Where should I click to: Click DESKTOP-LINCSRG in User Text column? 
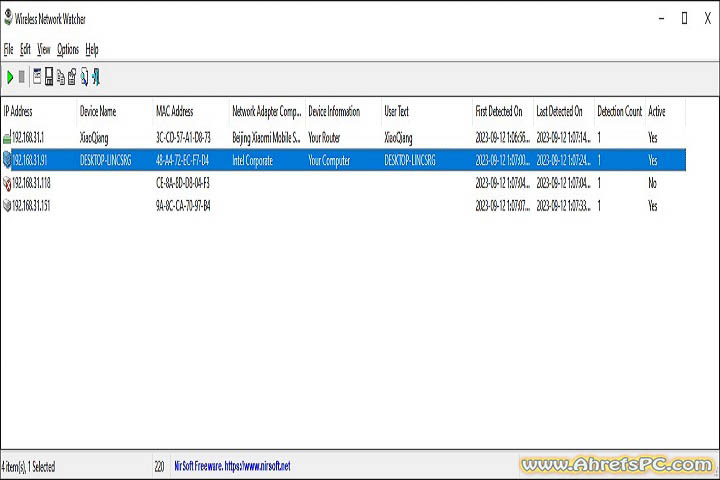[x=410, y=160]
